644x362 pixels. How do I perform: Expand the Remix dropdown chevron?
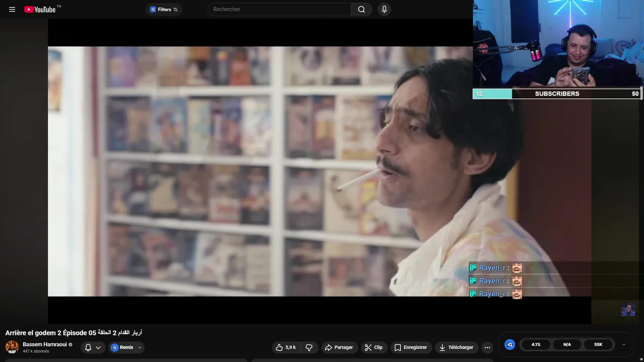[140, 347]
